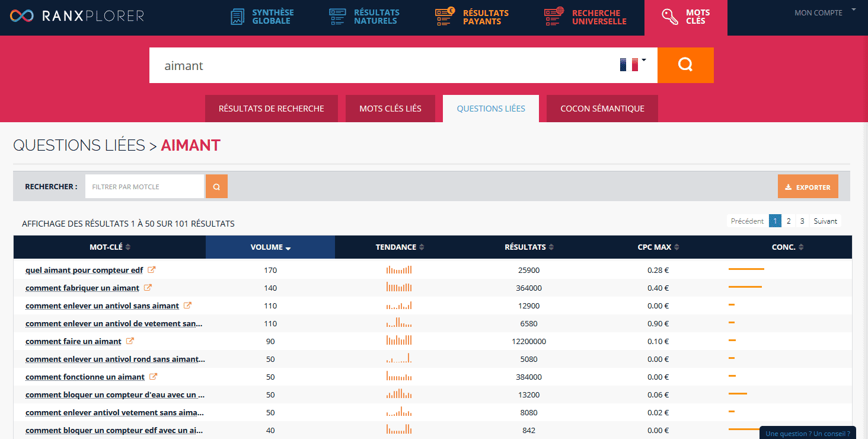Open external link for 'comment enlever un antivol sans aimant'

click(187, 306)
